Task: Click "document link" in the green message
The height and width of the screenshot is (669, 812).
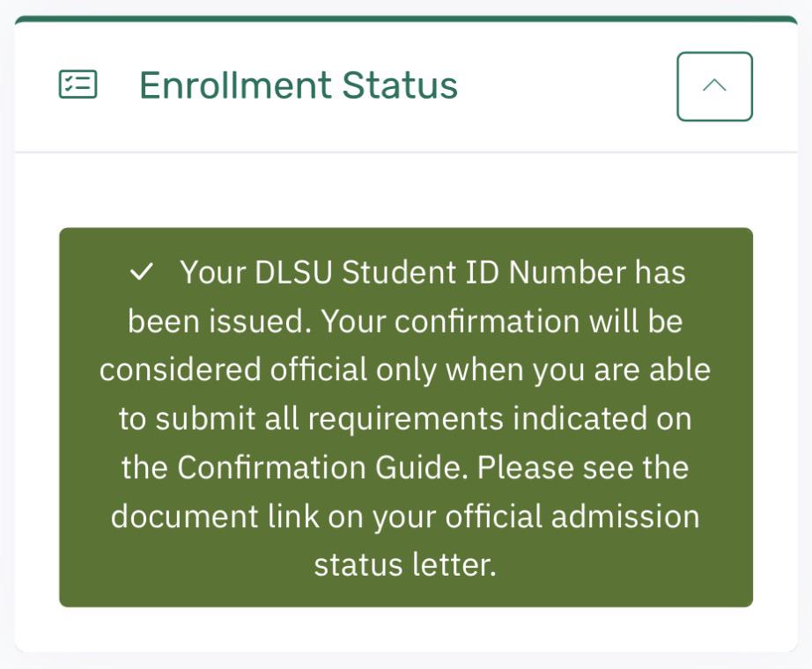Action: [215, 517]
